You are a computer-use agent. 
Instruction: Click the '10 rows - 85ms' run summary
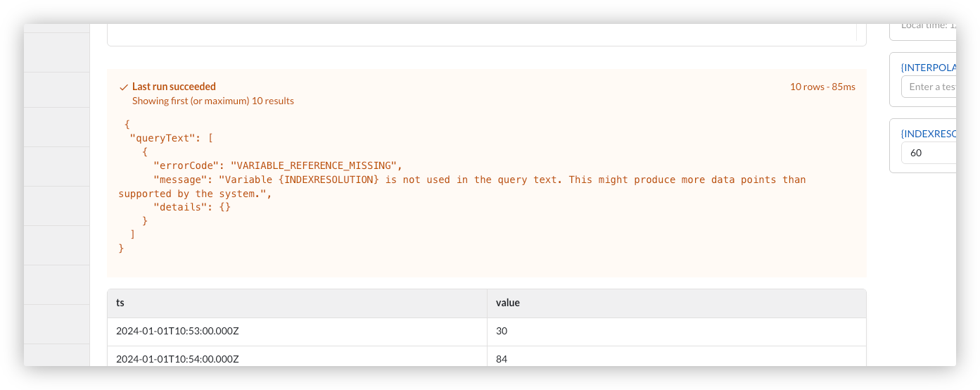[x=822, y=87]
